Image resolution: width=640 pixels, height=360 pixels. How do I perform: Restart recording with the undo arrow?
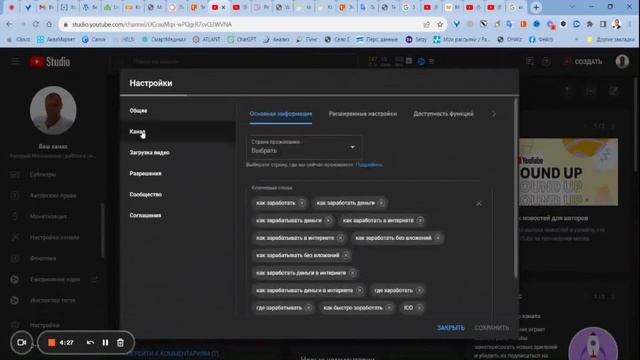point(90,342)
